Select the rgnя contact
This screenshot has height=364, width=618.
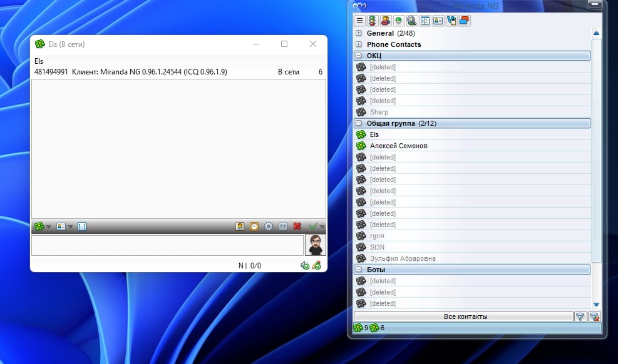pos(472,236)
